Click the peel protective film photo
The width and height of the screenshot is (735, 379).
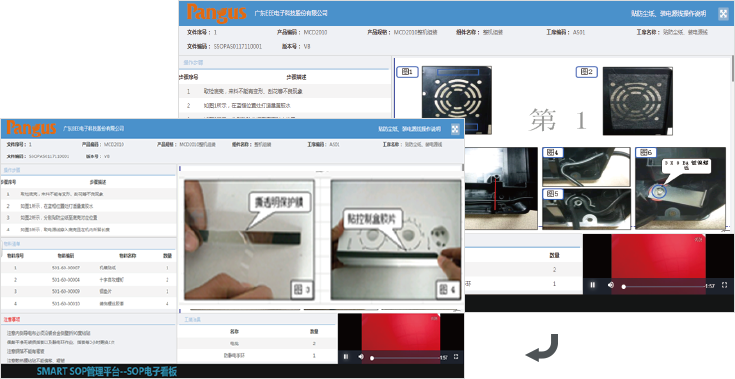[x=249, y=240]
